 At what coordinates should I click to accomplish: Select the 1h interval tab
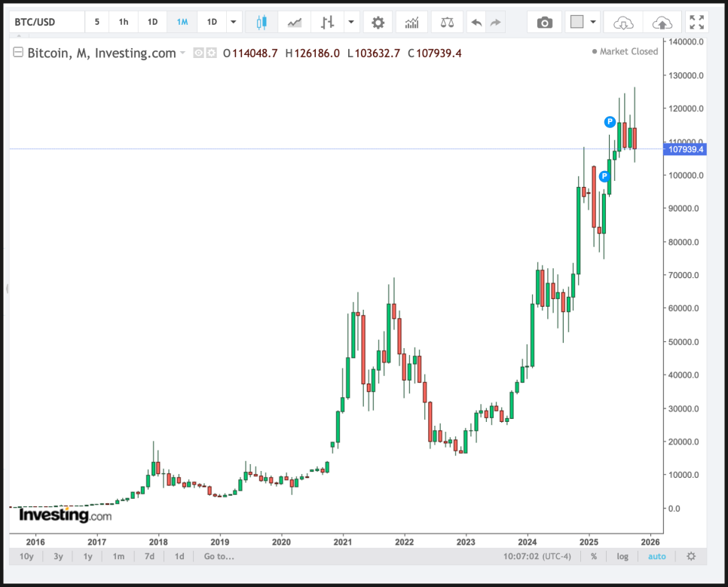coord(123,23)
